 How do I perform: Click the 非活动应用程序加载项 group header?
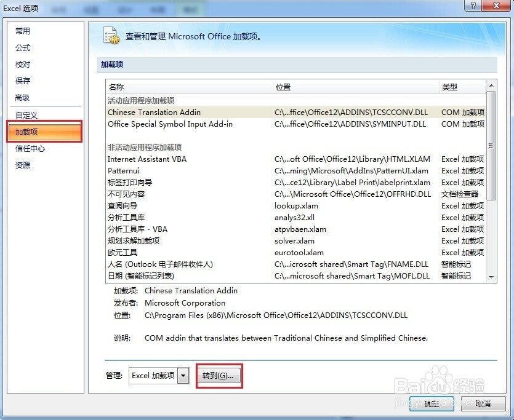pyautogui.click(x=145, y=148)
